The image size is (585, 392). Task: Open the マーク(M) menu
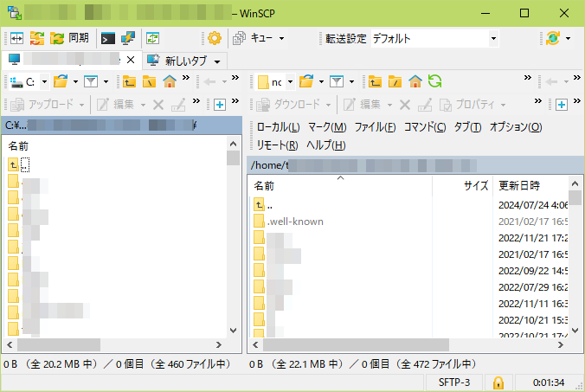coord(327,127)
